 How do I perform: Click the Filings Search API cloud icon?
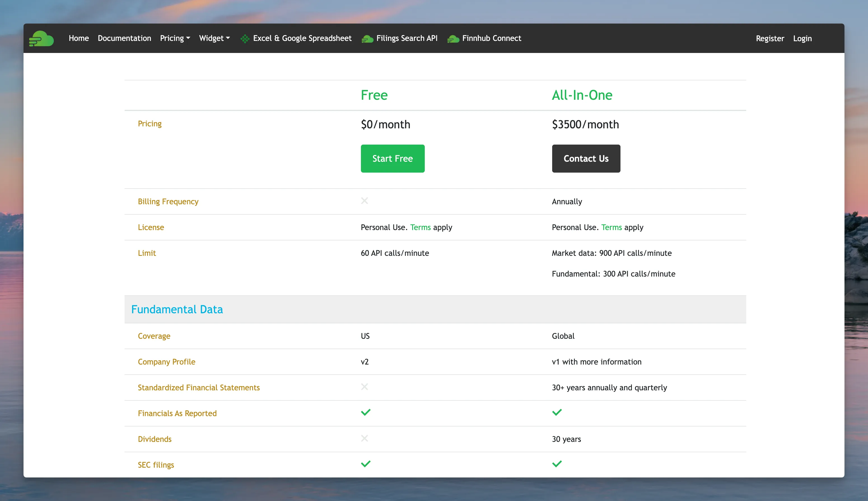click(367, 39)
